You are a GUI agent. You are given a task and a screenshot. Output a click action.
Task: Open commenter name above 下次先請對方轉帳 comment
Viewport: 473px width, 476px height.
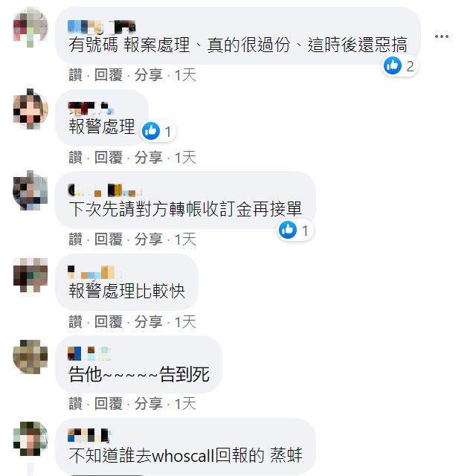(x=105, y=190)
